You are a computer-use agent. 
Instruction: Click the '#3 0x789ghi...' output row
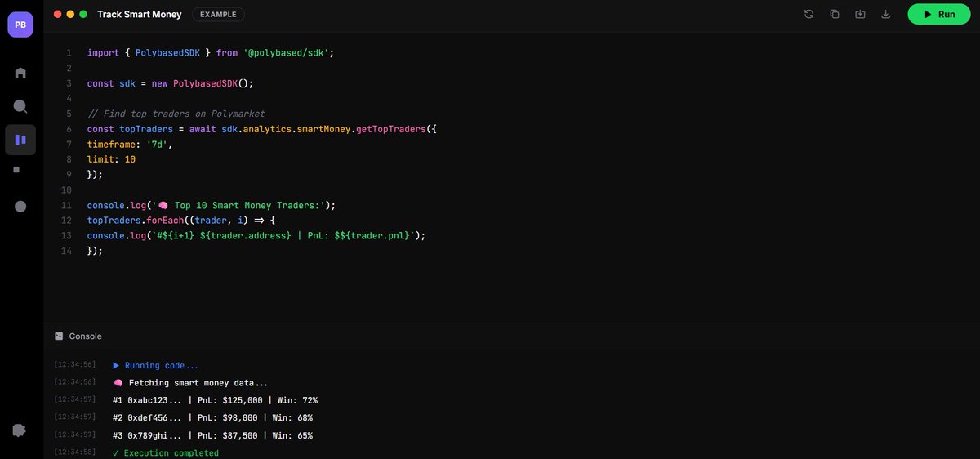(x=212, y=435)
